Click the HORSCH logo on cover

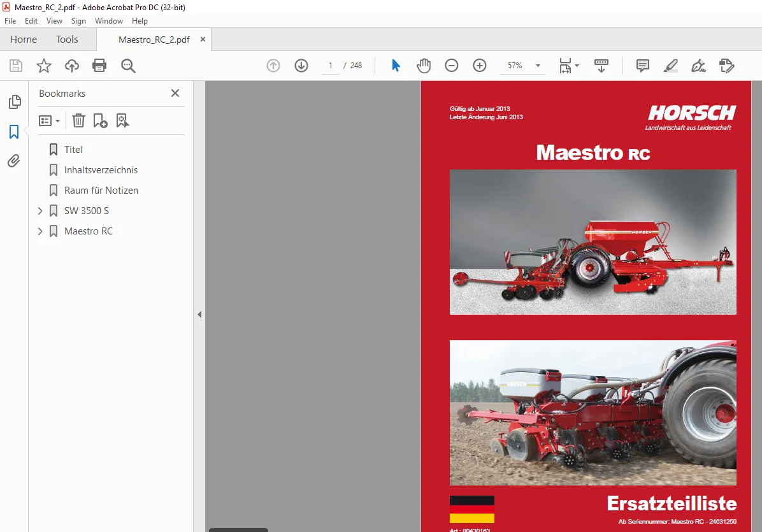coord(691,113)
